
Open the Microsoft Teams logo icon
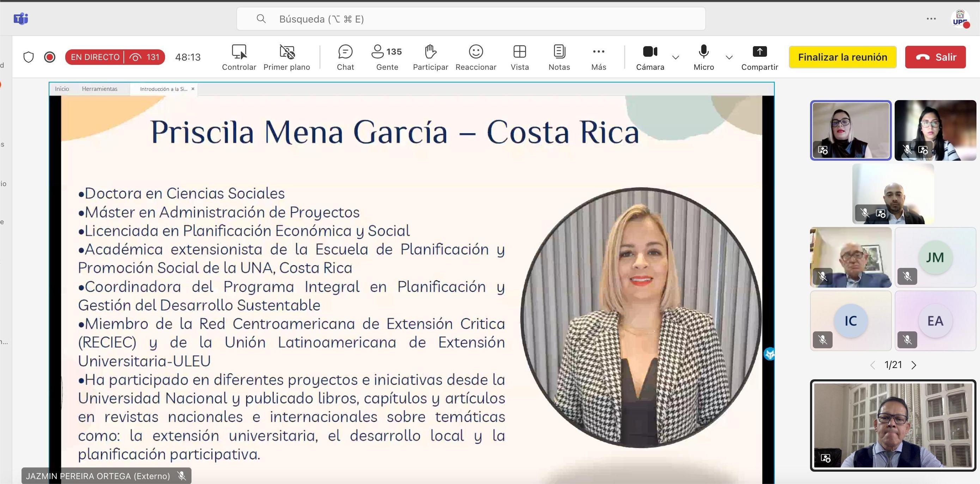tap(21, 18)
